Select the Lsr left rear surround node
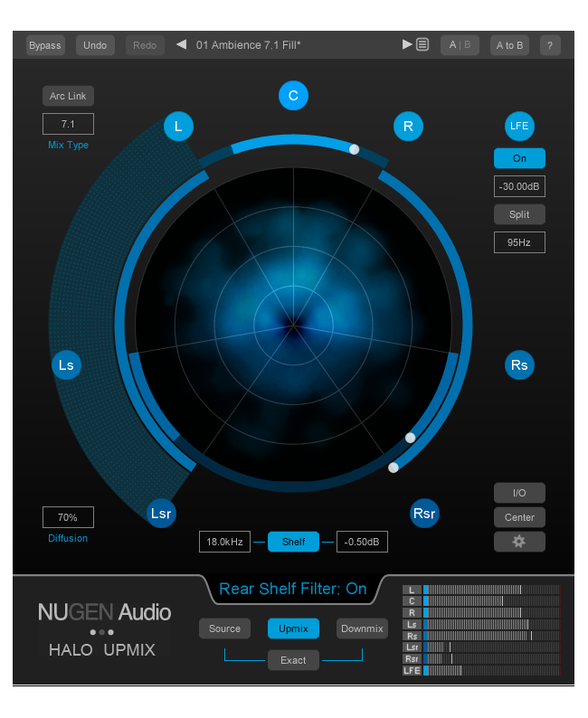Image resolution: width=588 pixels, height=718 pixels. (x=161, y=514)
